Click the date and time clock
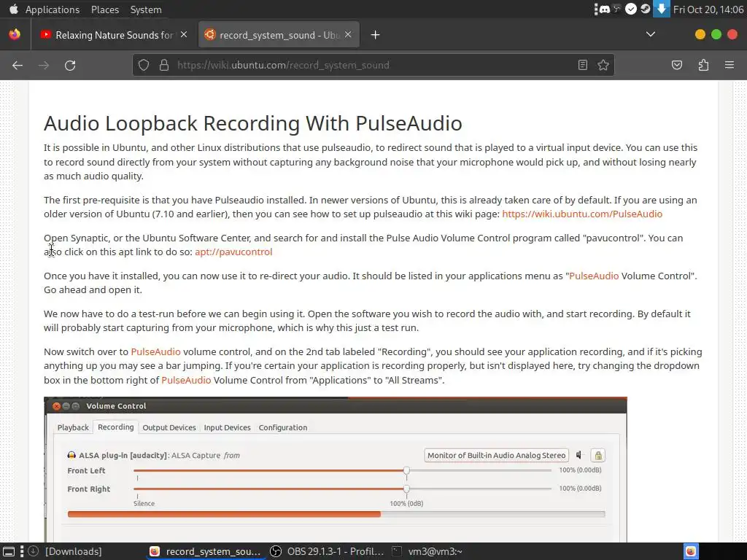Screen dimensions: 747x560 click(708, 9)
